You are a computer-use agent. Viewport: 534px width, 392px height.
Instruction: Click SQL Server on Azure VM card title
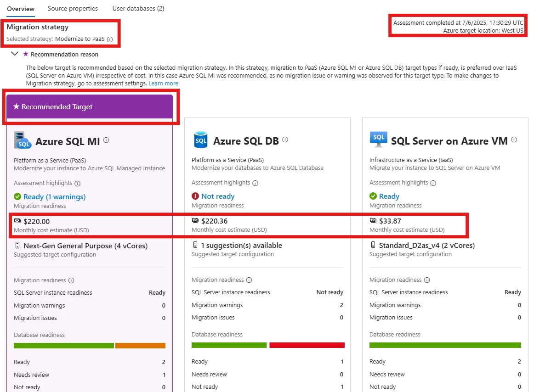449,141
